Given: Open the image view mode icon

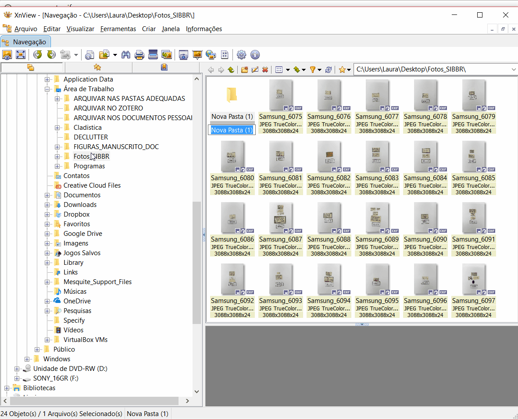Looking at the screenshot, I should click(7, 54).
